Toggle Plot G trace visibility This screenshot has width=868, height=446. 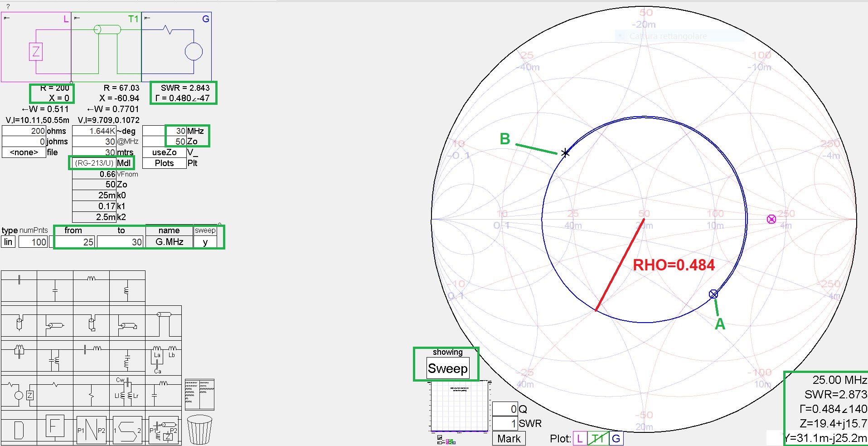(x=616, y=439)
